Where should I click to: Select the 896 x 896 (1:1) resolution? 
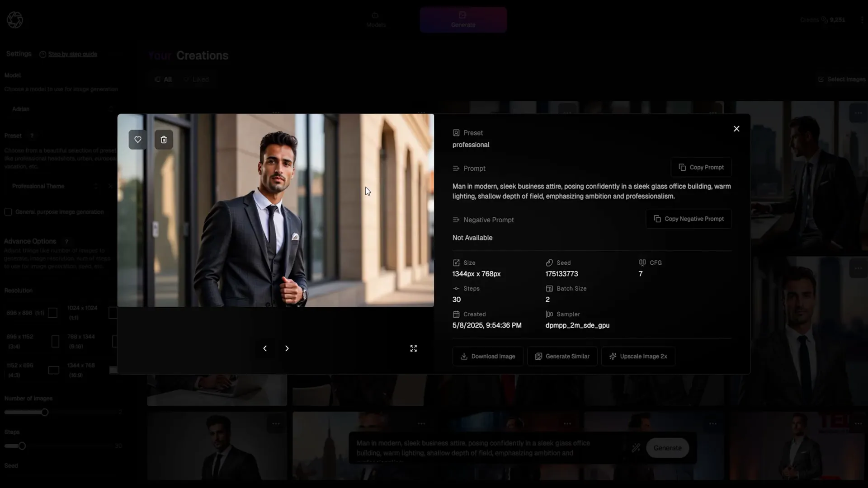[32, 313]
